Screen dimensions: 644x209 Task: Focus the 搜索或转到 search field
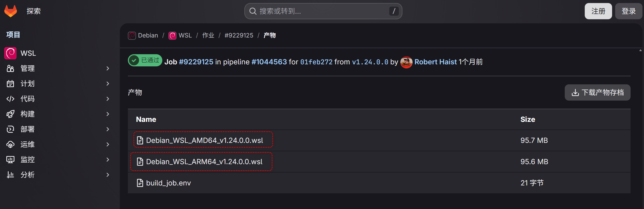click(x=323, y=11)
